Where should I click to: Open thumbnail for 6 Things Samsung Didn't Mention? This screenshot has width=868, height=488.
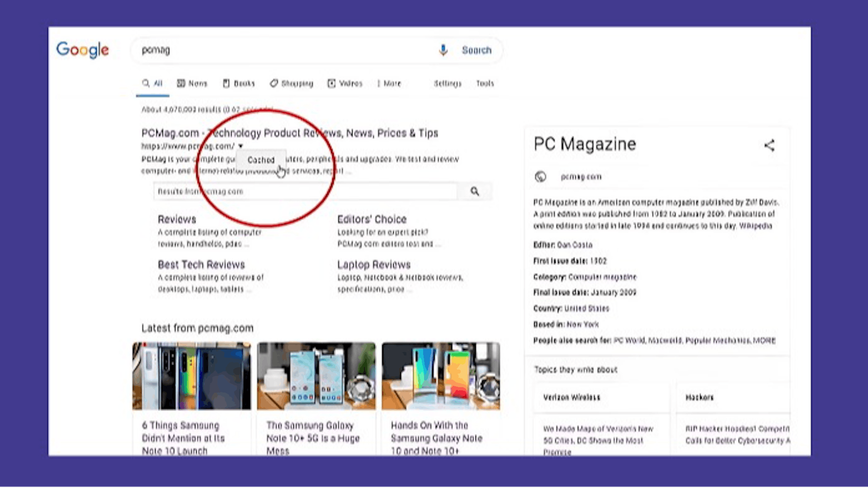pyautogui.click(x=192, y=376)
